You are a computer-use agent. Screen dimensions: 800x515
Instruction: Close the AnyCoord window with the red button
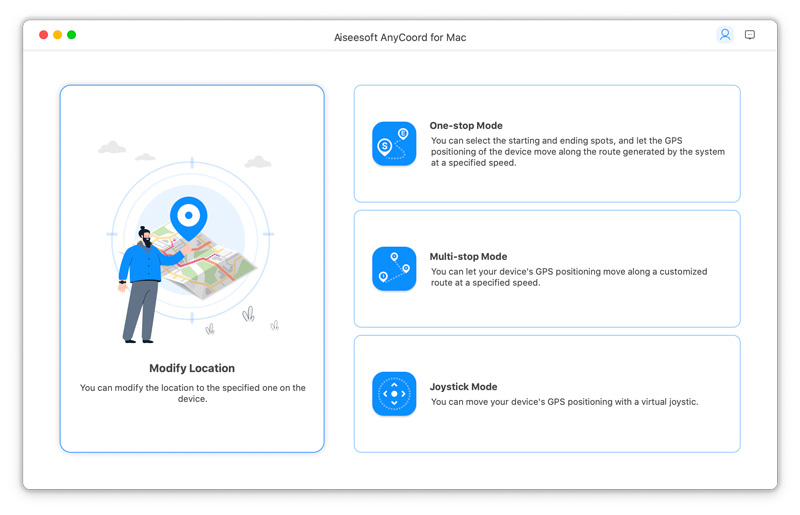point(44,35)
